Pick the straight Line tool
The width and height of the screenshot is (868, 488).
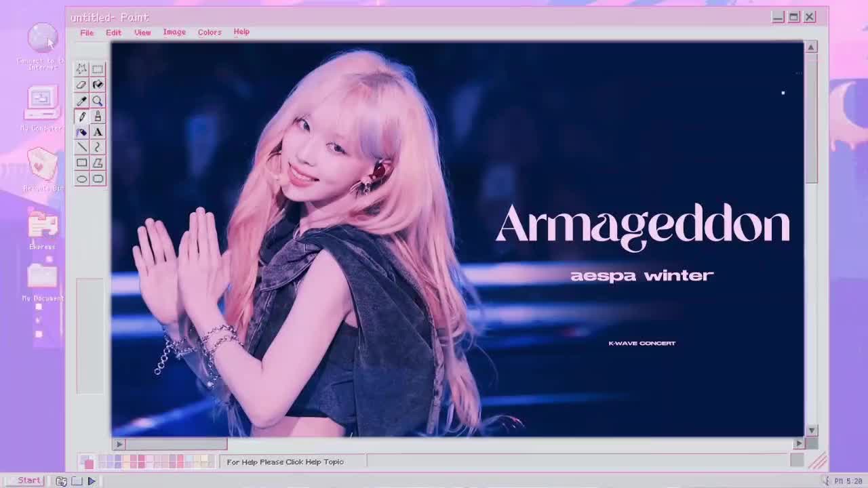pyautogui.click(x=81, y=147)
